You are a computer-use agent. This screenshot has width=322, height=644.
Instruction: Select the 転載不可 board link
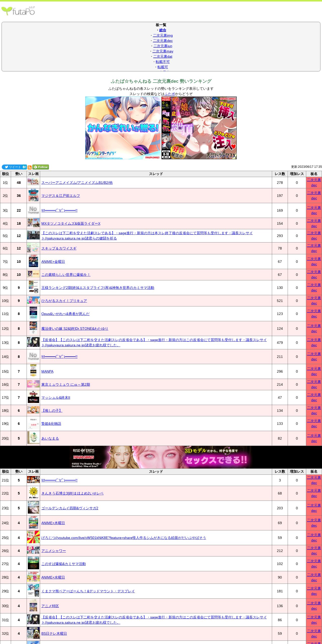click(x=163, y=62)
